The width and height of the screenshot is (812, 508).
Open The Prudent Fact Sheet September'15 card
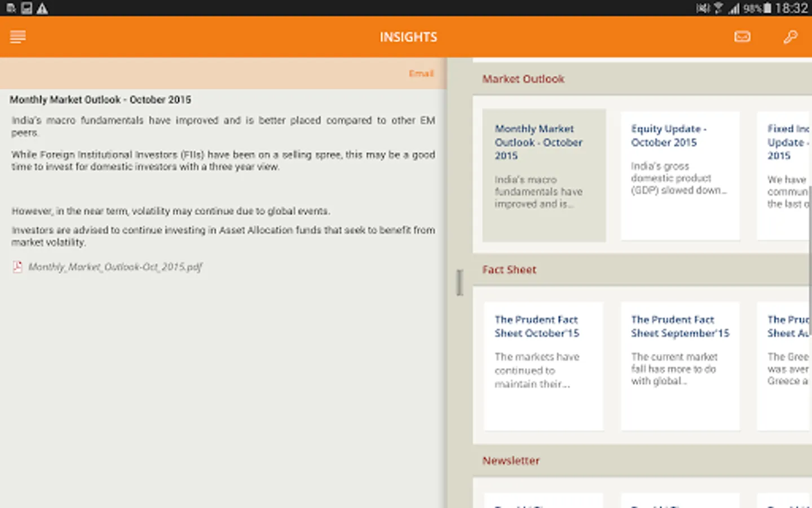coord(680,366)
